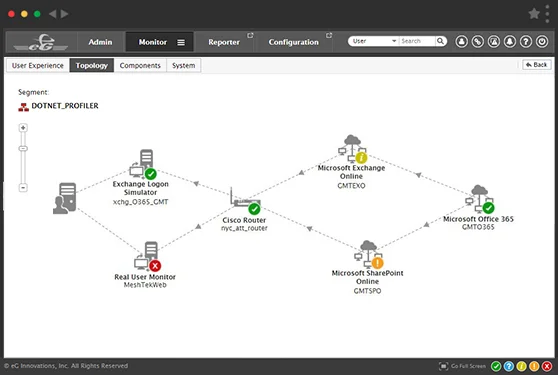Click the search magnifier icon
Image resolution: width=558 pixels, height=375 pixels.
[x=440, y=41]
